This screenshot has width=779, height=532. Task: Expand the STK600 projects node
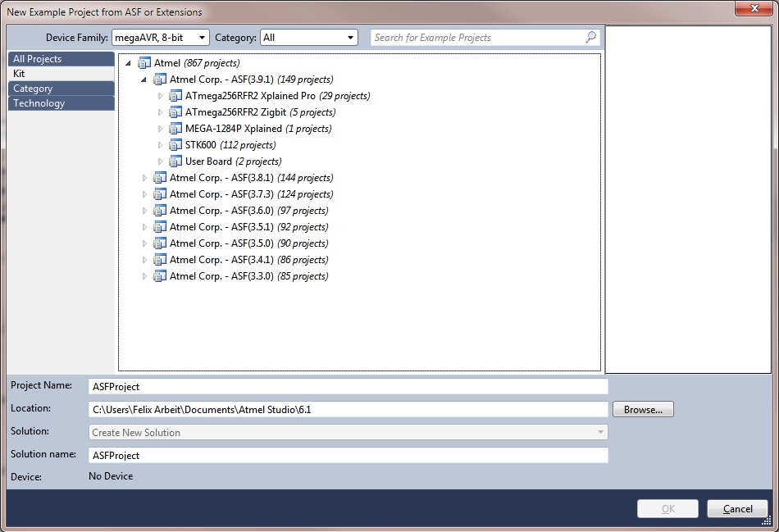click(x=160, y=145)
